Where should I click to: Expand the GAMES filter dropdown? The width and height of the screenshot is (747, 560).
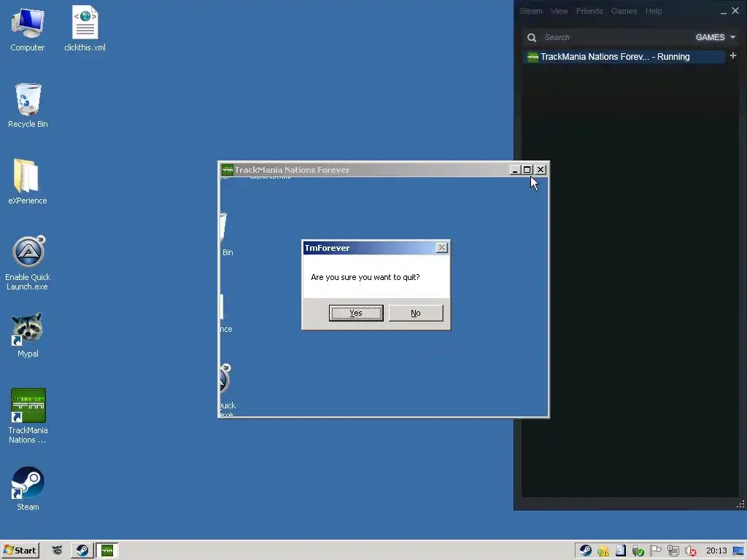[716, 37]
